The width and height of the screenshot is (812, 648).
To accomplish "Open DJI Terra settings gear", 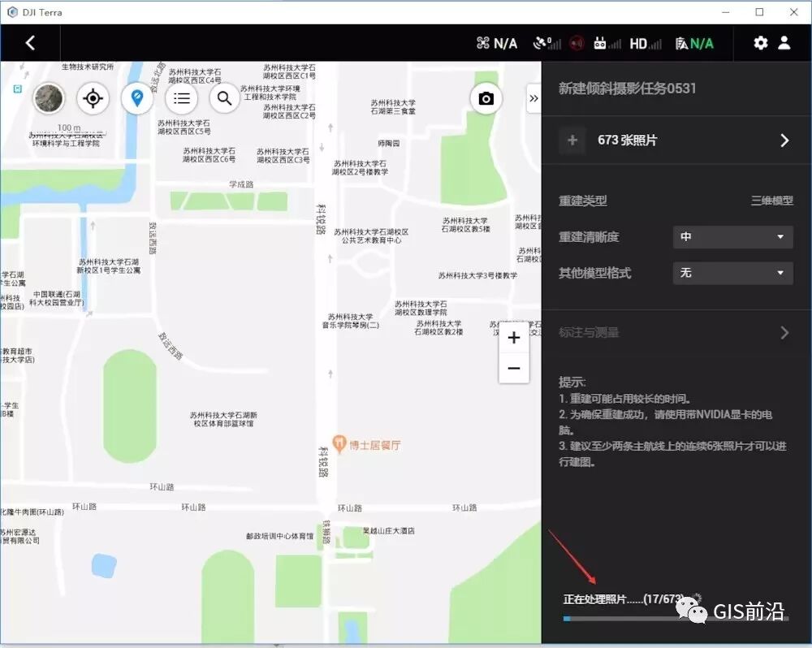I will point(760,43).
